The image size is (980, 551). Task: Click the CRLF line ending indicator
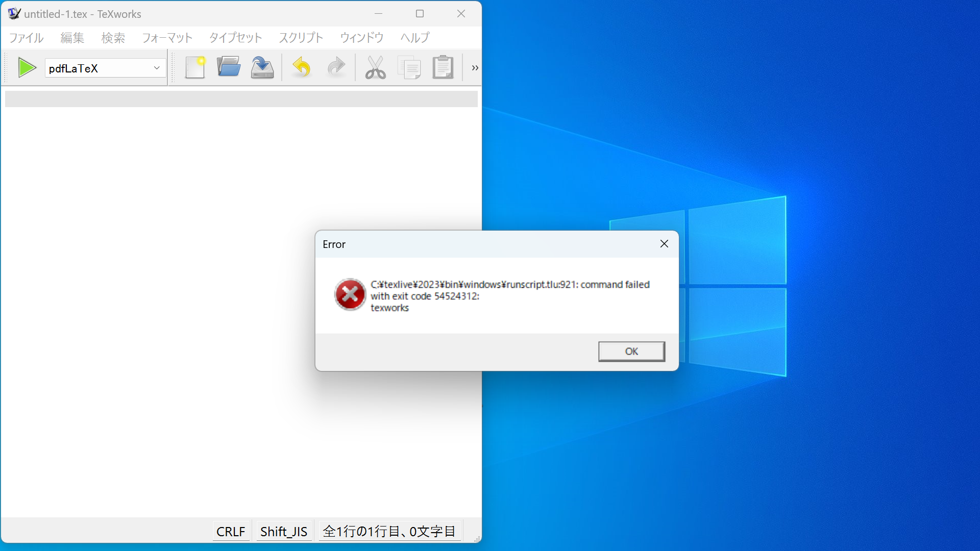[x=231, y=532]
